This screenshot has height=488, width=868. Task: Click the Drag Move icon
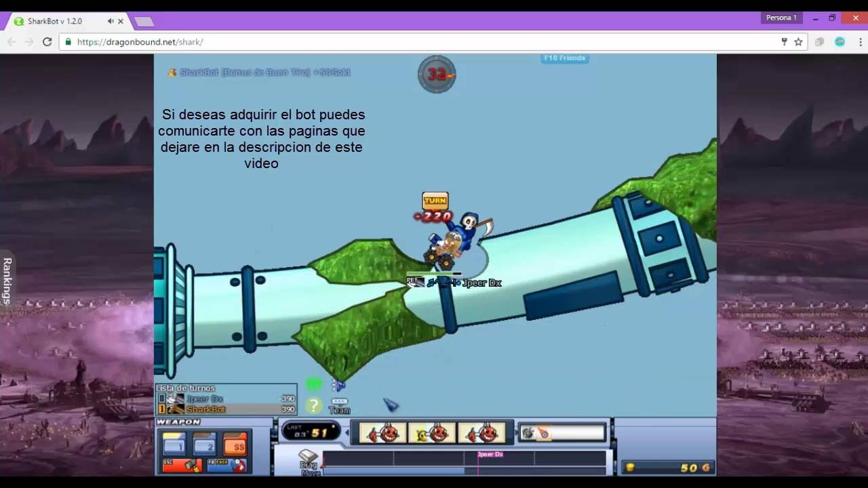[x=309, y=462]
